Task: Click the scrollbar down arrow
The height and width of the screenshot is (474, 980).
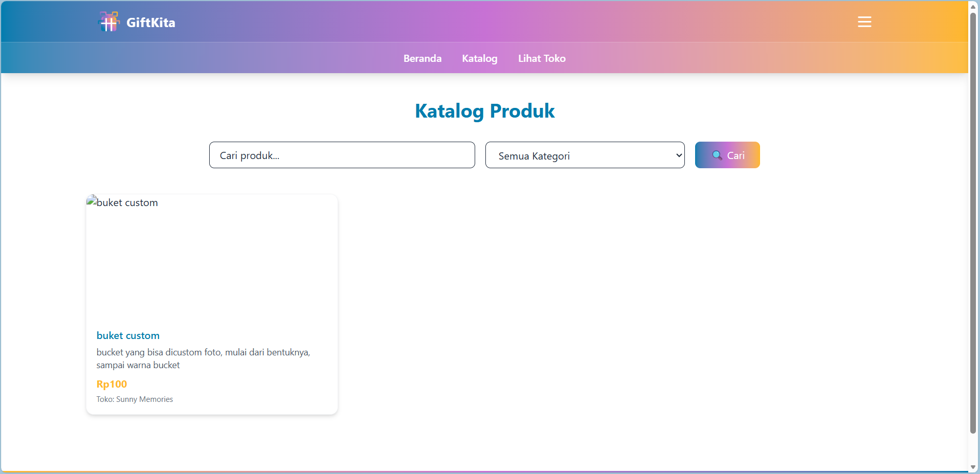Action: tap(973, 467)
